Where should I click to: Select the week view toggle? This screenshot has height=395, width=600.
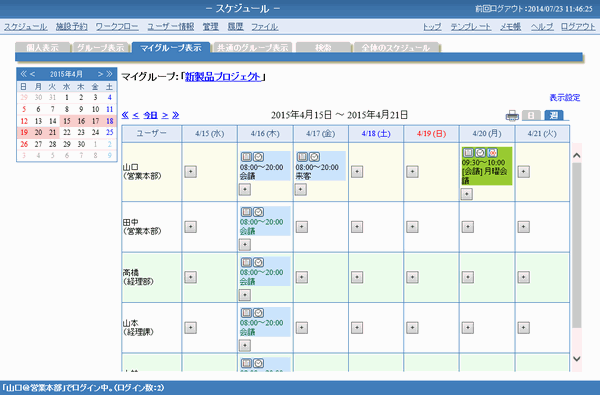pos(553,115)
